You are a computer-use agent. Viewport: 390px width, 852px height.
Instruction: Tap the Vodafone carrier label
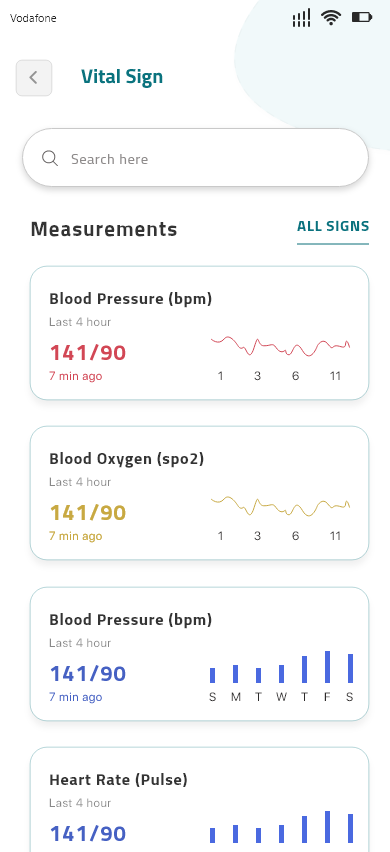33,18
